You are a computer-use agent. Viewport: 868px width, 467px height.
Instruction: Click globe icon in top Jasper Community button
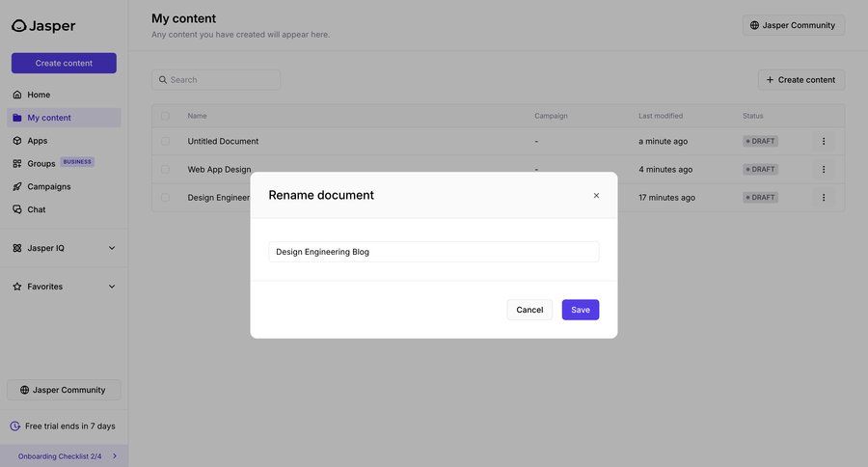[x=754, y=25]
